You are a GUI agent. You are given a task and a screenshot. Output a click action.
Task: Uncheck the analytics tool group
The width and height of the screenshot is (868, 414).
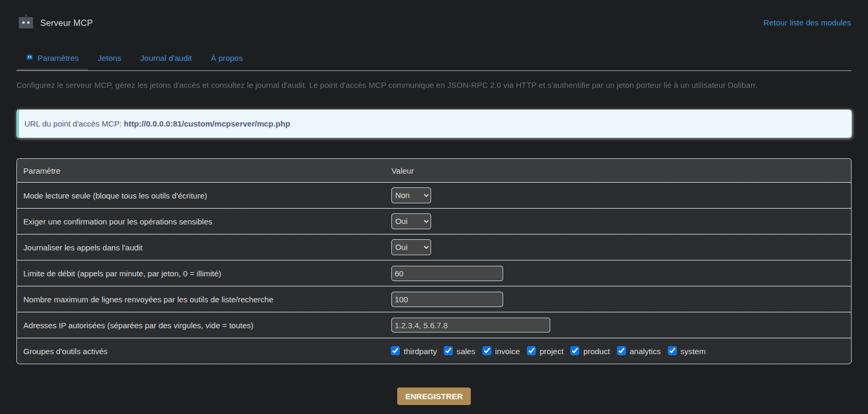pyautogui.click(x=621, y=351)
